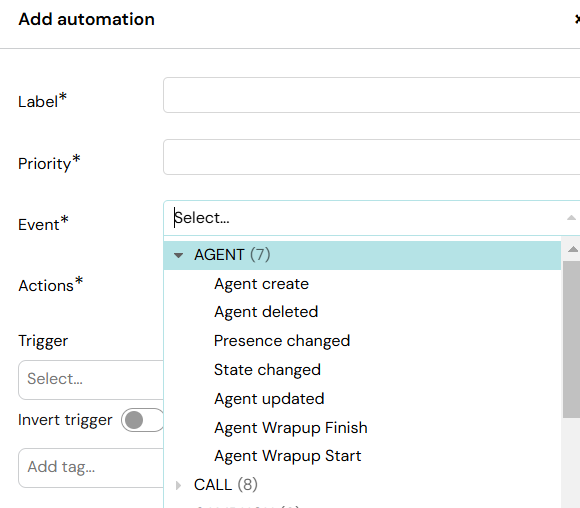Image resolution: width=580 pixels, height=508 pixels.
Task: Pick Agent Wrapup Finish option
Action: click(291, 428)
